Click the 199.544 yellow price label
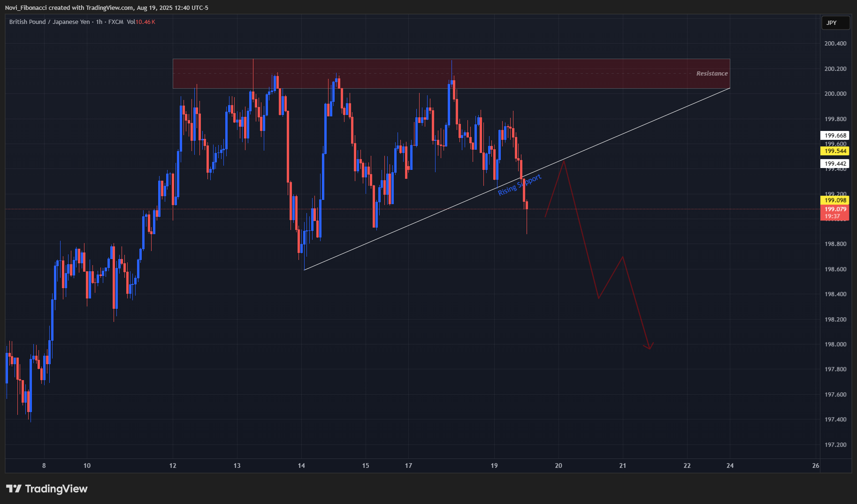The height and width of the screenshot is (504, 857). (x=835, y=151)
